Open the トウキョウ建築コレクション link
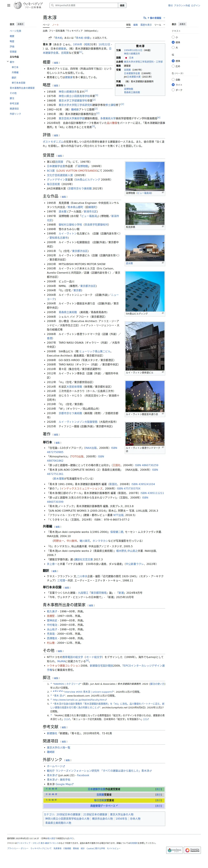The image size is (208, 868). pos(63,665)
